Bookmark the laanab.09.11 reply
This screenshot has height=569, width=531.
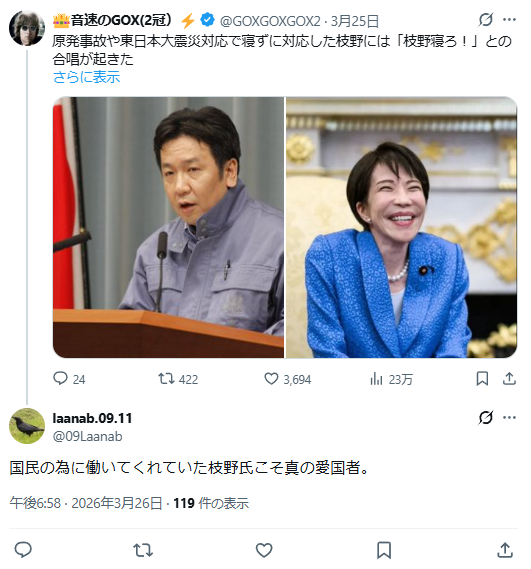tap(384, 550)
